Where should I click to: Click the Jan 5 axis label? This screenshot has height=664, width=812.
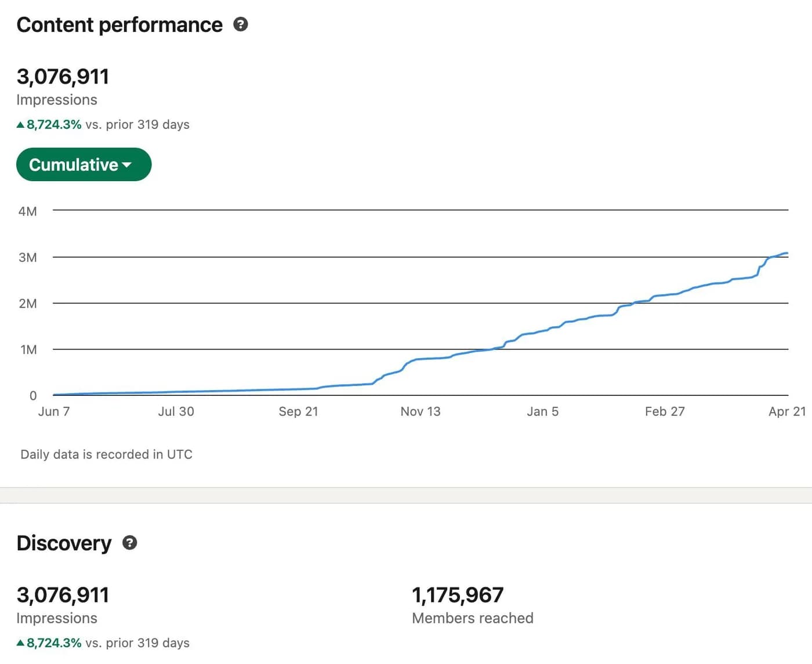(x=543, y=412)
